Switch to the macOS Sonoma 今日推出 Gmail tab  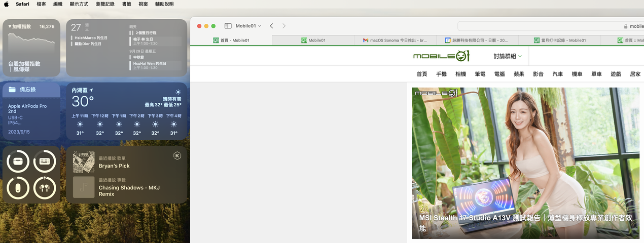[396, 40]
